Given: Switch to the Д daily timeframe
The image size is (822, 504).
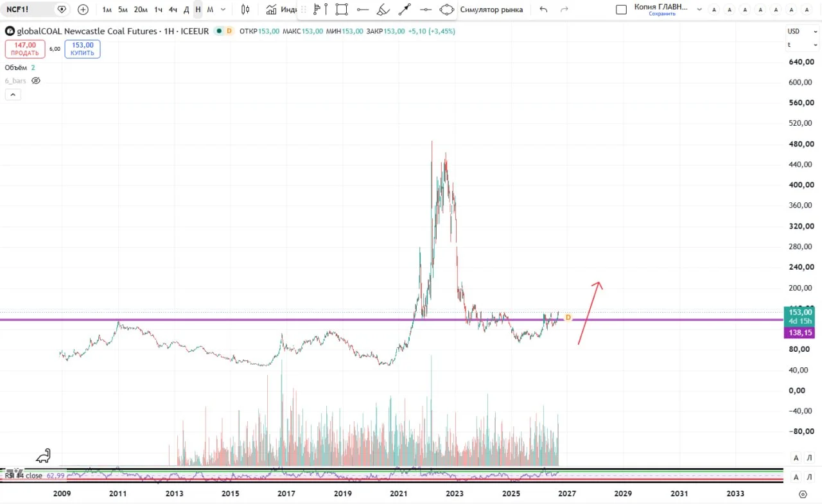Looking at the screenshot, I should tap(186, 10).
